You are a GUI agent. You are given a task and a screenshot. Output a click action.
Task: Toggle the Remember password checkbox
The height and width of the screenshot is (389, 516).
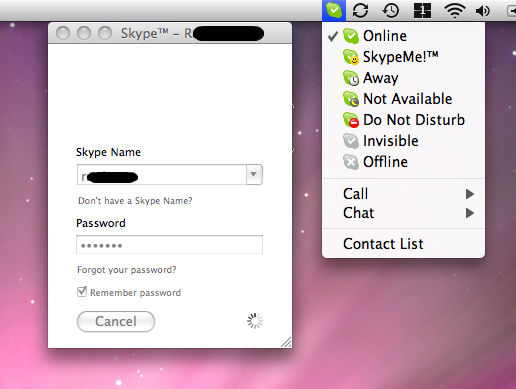pyautogui.click(x=82, y=292)
